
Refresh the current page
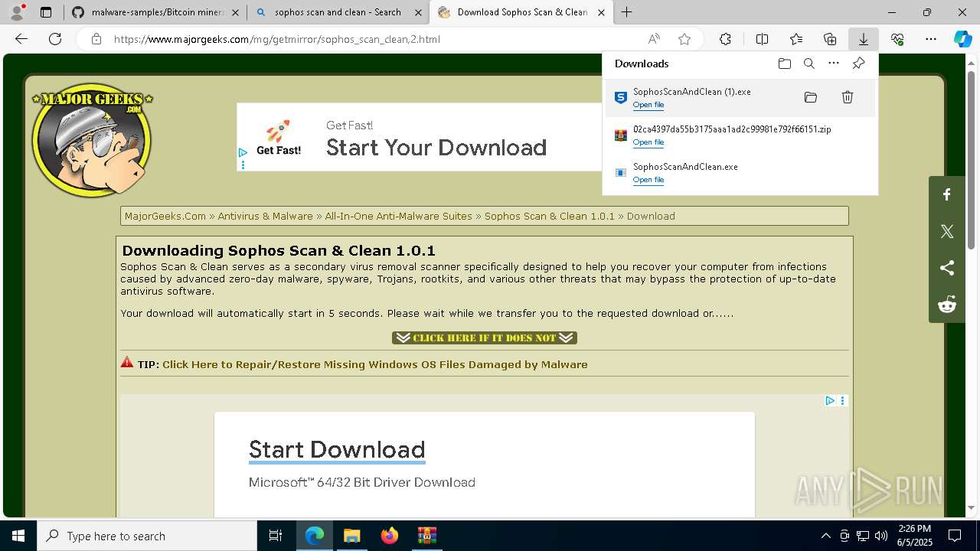click(x=55, y=39)
